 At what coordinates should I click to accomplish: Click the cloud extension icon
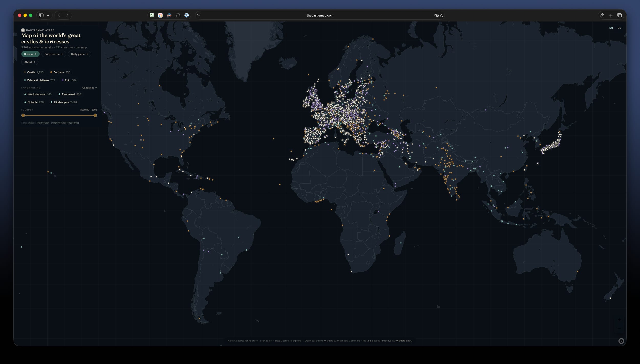(x=178, y=15)
